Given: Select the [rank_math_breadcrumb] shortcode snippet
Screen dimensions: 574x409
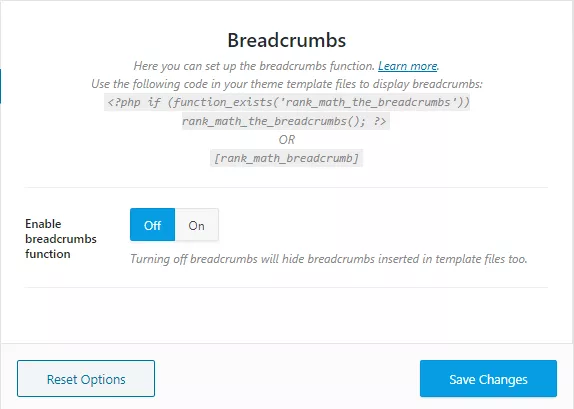Looking at the screenshot, I should [286, 158].
